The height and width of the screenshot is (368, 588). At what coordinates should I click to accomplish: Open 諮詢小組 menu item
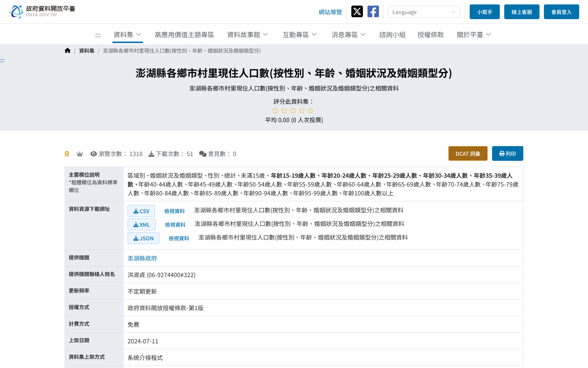point(392,35)
